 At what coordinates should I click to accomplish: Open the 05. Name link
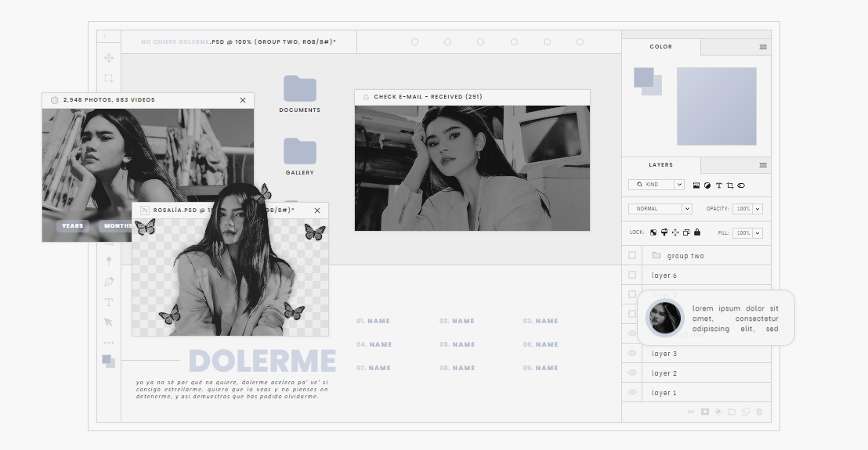click(458, 344)
